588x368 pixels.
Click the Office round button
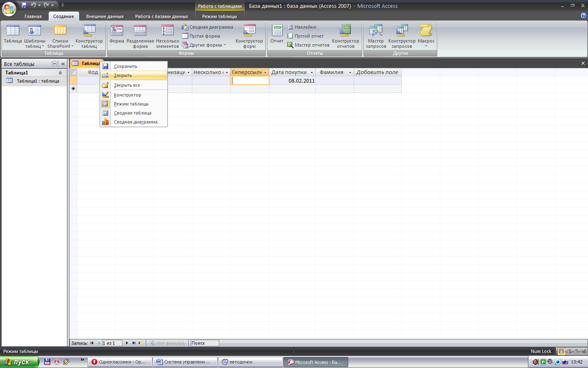[x=9, y=9]
